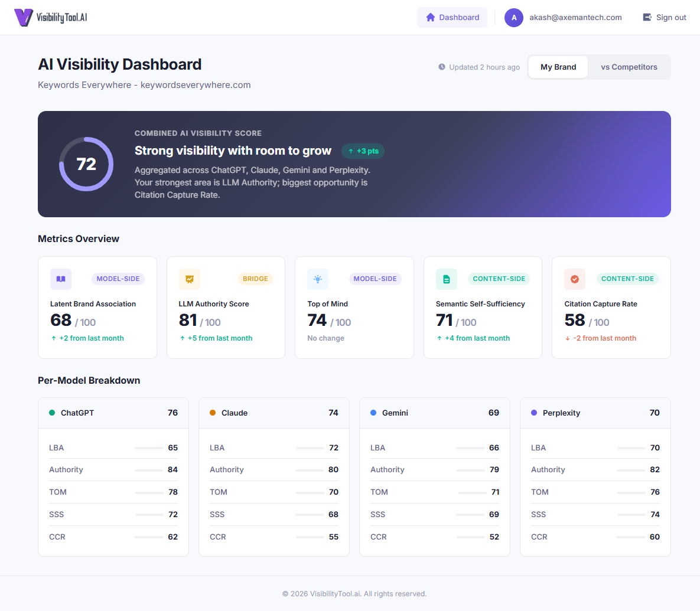Select the Top of Mind brightness icon
The height and width of the screenshot is (611, 700).
[x=318, y=279]
